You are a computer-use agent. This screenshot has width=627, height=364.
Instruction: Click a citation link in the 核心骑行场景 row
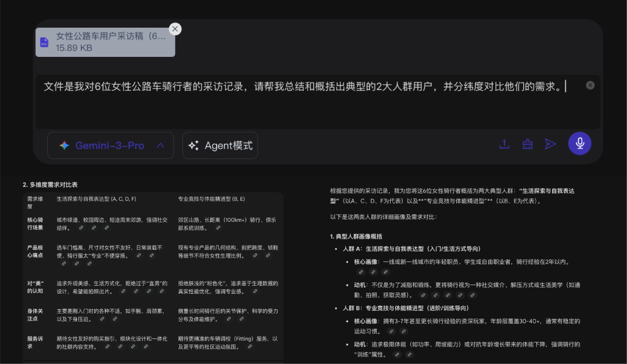point(80,228)
